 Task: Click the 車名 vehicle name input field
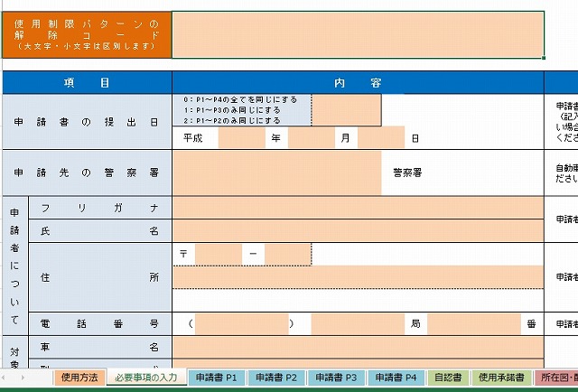click(x=358, y=347)
